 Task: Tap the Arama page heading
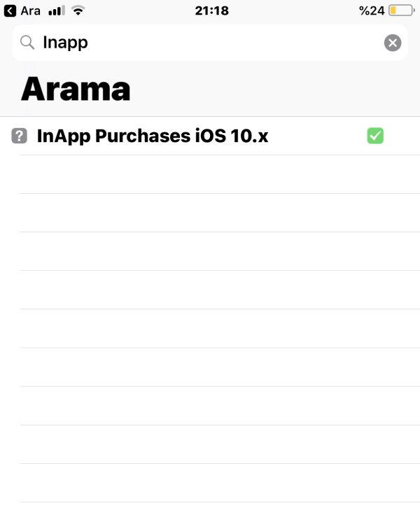[76, 89]
